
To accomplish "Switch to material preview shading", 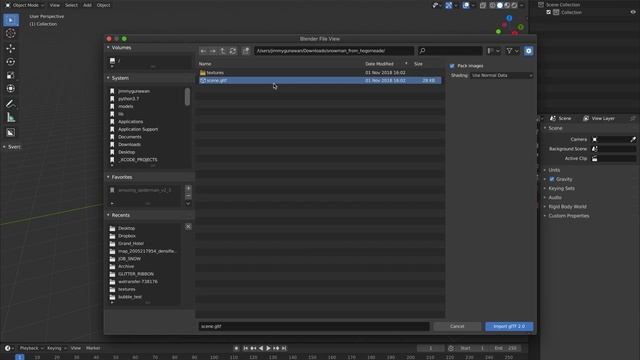I will 507,5.
